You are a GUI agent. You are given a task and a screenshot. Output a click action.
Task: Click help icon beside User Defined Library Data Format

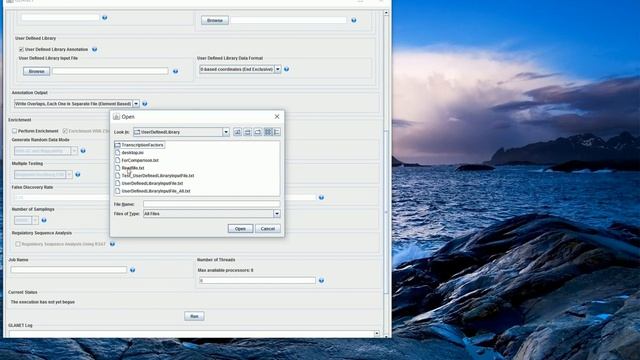point(287,69)
